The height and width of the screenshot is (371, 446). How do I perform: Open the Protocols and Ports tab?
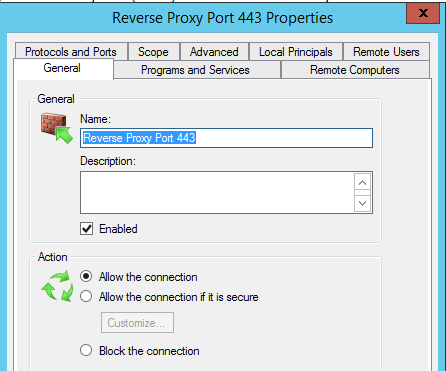point(71,52)
